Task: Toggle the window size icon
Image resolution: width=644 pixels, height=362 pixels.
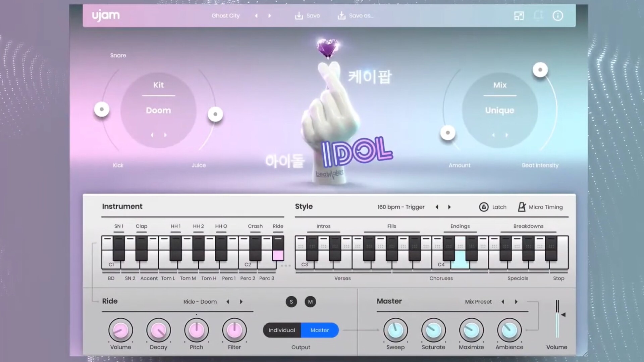Action: point(519,16)
